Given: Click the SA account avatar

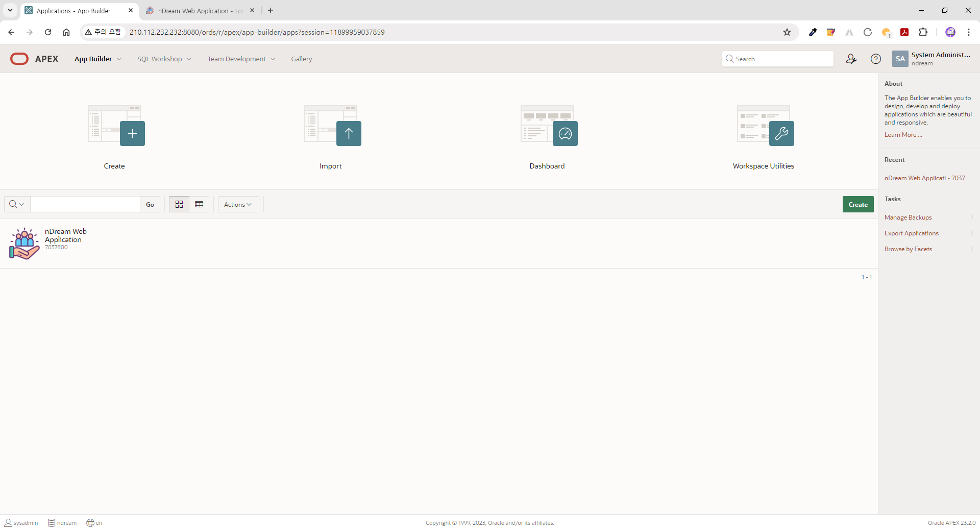Looking at the screenshot, I should point(900,59).
